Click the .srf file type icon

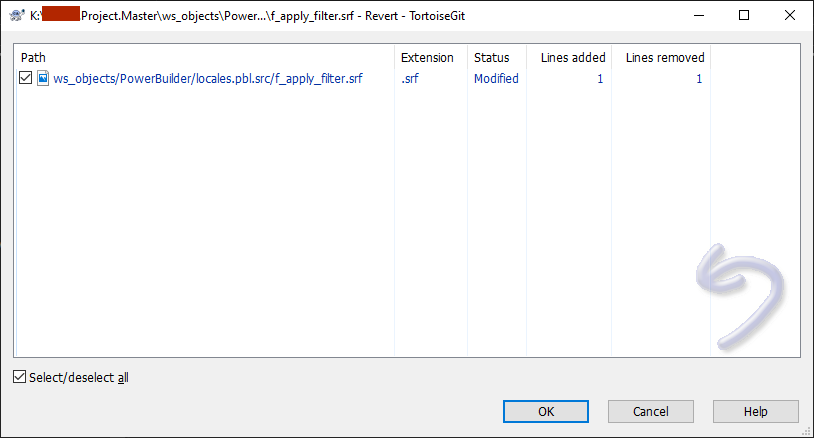(x=43, y=78)
